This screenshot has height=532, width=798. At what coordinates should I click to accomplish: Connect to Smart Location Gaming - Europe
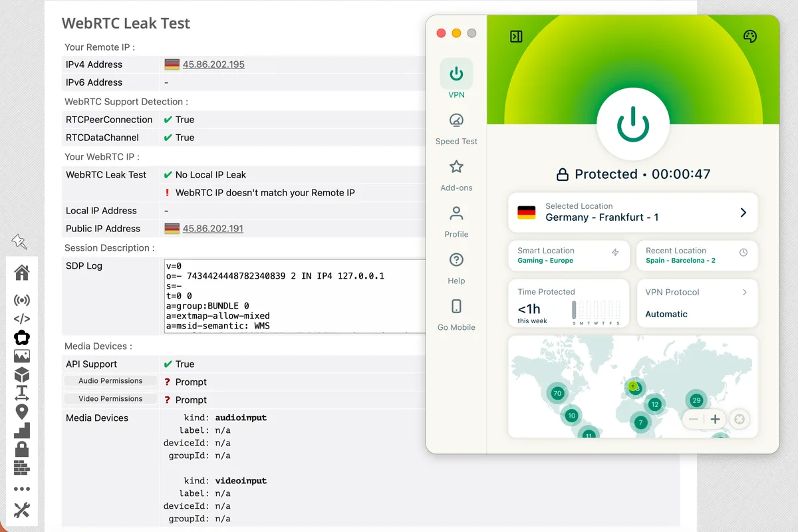[569, 255]
